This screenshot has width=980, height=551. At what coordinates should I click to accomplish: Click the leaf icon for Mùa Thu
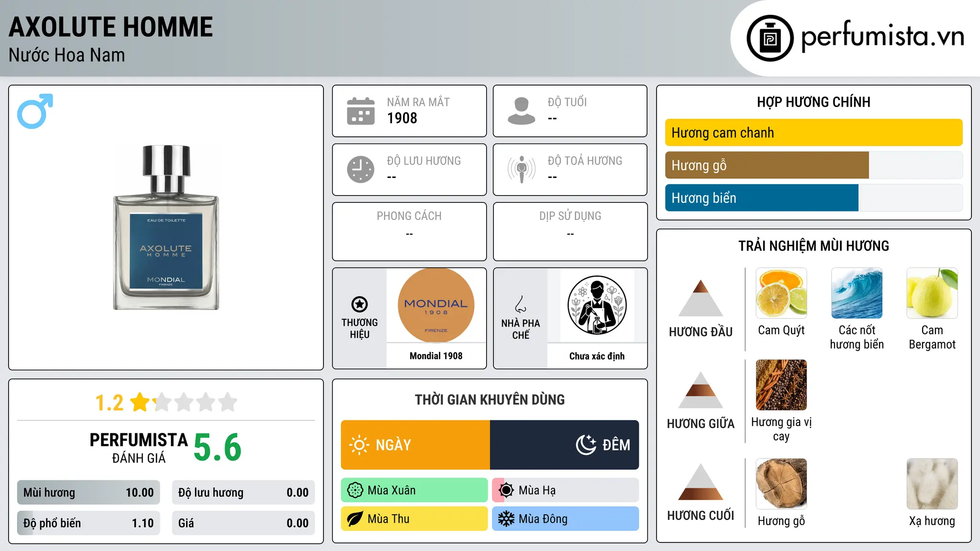[355, 519]
